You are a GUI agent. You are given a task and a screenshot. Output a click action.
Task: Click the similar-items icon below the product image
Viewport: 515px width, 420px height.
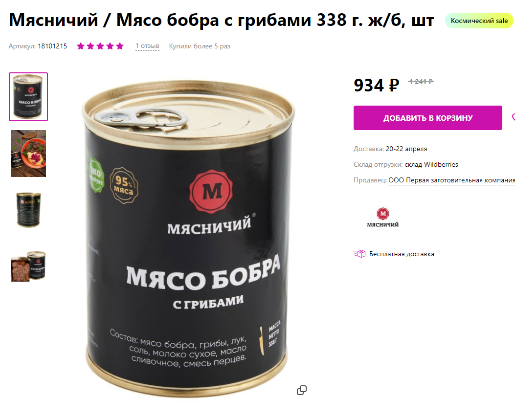(301, 390)
